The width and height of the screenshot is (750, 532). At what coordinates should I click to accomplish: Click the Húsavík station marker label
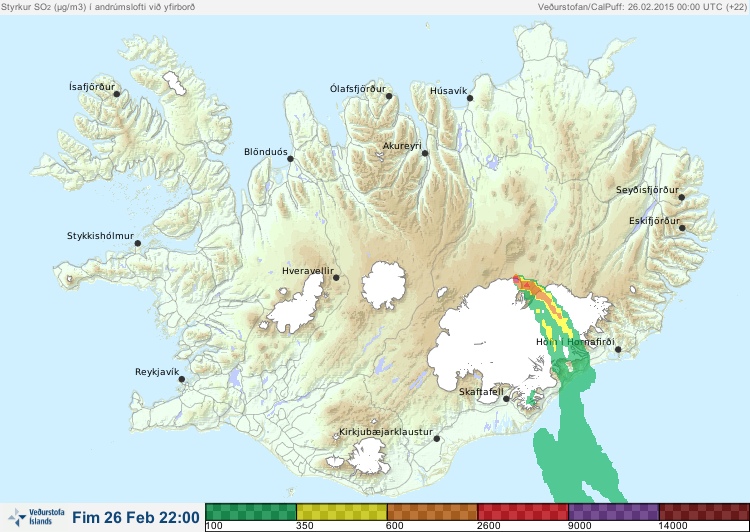click(x=448, y=91)
